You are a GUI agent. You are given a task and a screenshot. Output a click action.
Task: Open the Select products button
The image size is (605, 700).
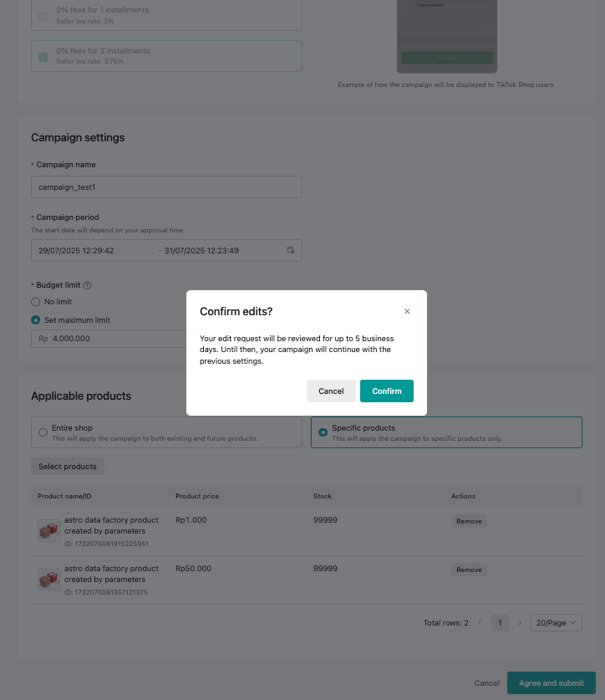coord(68,467)
